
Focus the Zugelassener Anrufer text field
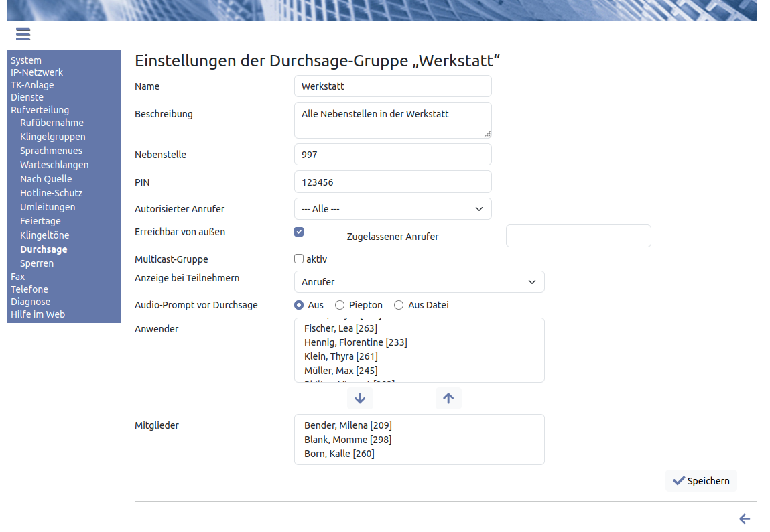(x=578, y=236)
